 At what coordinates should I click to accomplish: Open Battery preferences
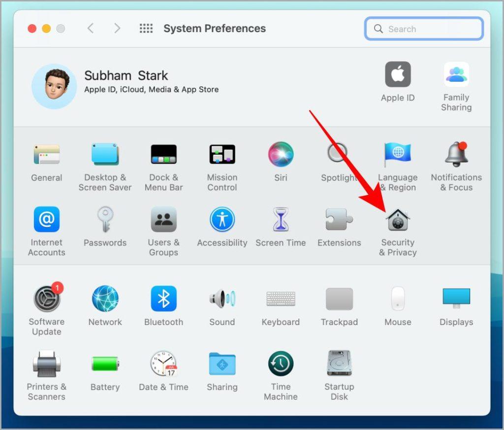[105, 364]
